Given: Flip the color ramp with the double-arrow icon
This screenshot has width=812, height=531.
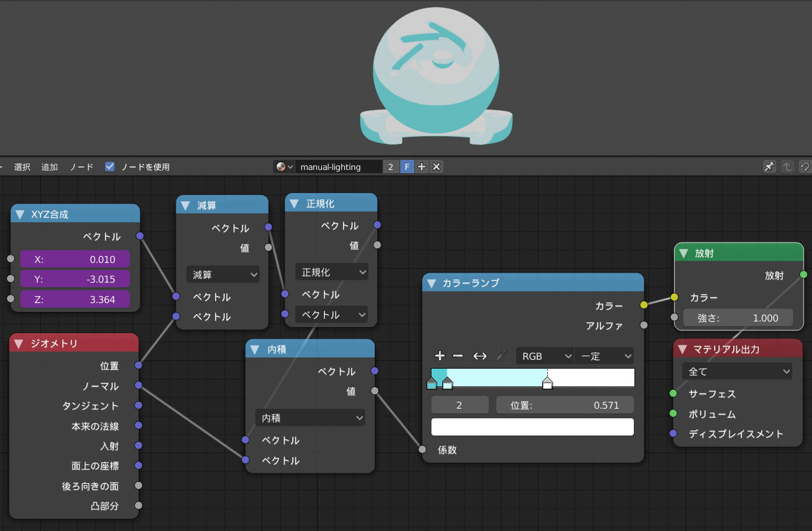Looking at the screenshot, I should 480,356.
